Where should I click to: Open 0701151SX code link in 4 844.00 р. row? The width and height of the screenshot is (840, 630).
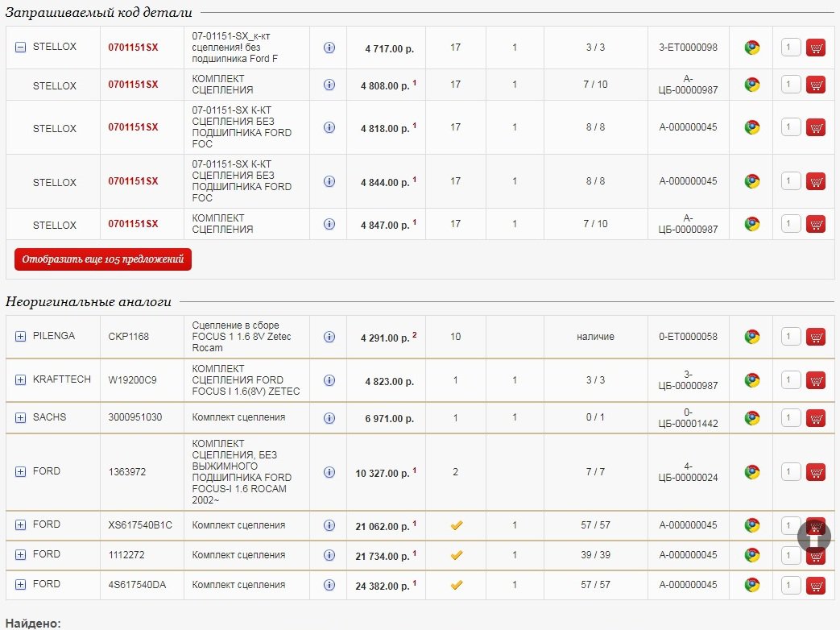[133, 181]
